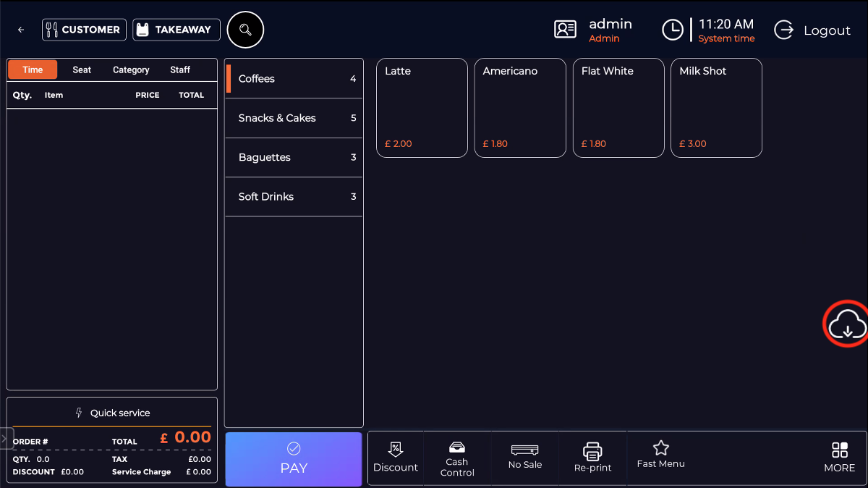Open Cash Control from the bottom bar
The width and height of the screenshot is (868, 488).
(x=457, y=458)
